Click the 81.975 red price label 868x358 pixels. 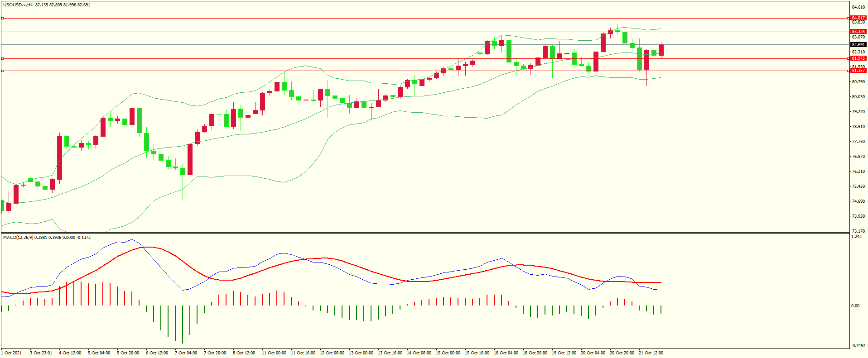858,58
